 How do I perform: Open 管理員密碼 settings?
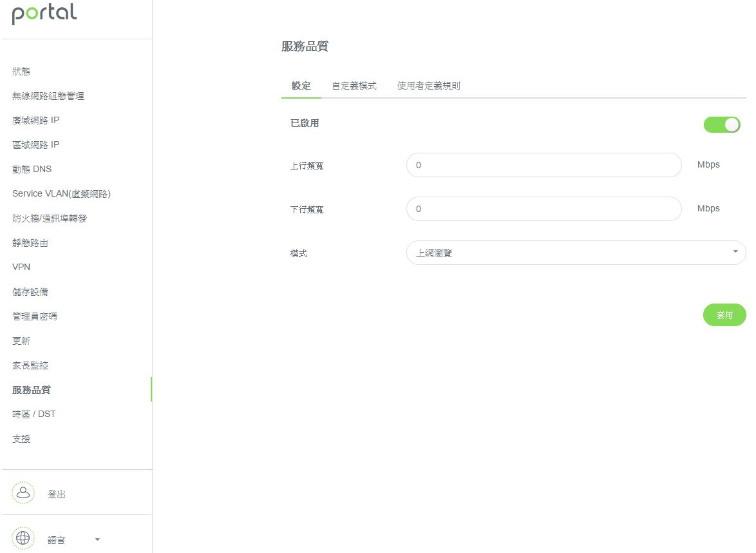click(35, 316)
